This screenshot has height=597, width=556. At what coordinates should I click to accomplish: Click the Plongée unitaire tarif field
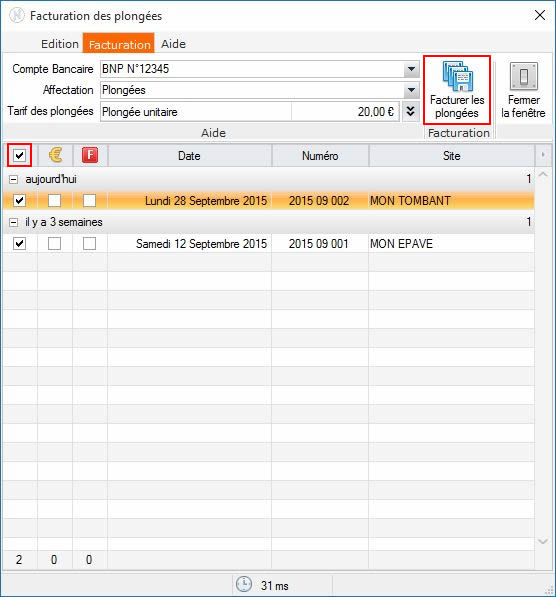tap(196, 112)
